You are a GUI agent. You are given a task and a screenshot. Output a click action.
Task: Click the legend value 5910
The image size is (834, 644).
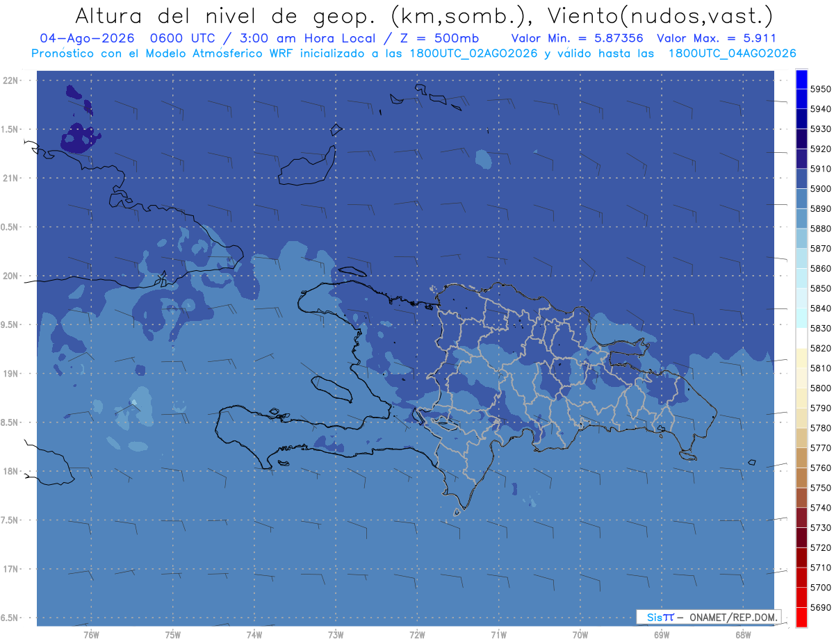[820, 169]
